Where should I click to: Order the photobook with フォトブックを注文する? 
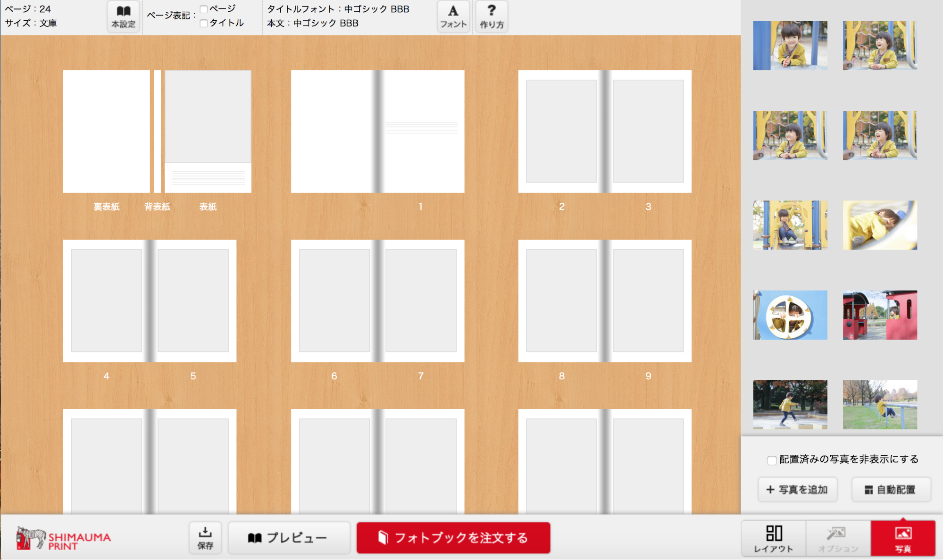(453, 538)
